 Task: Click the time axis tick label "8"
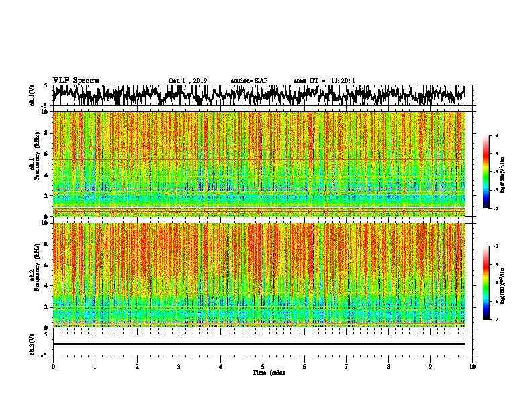pos(388,367)
